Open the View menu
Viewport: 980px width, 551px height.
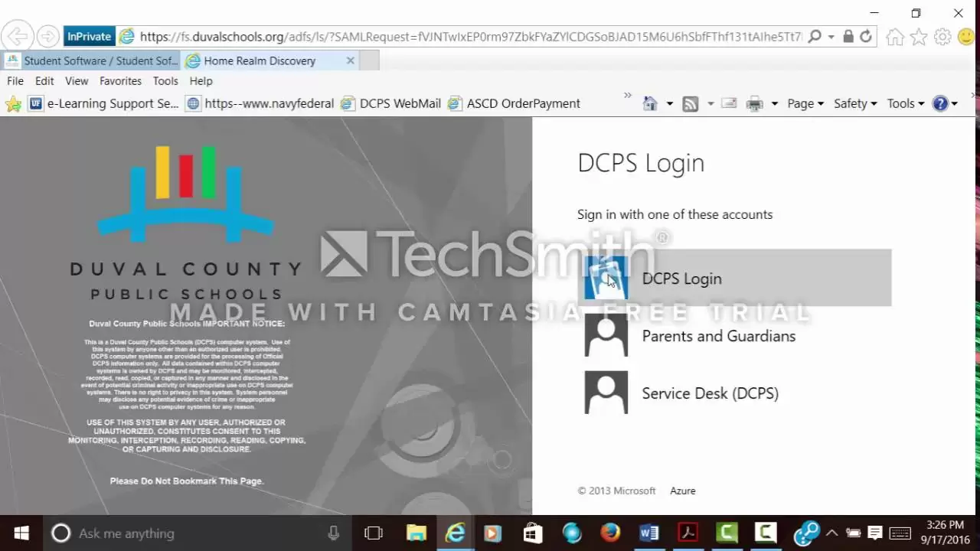pyautogui.click(x=77, y=81)
